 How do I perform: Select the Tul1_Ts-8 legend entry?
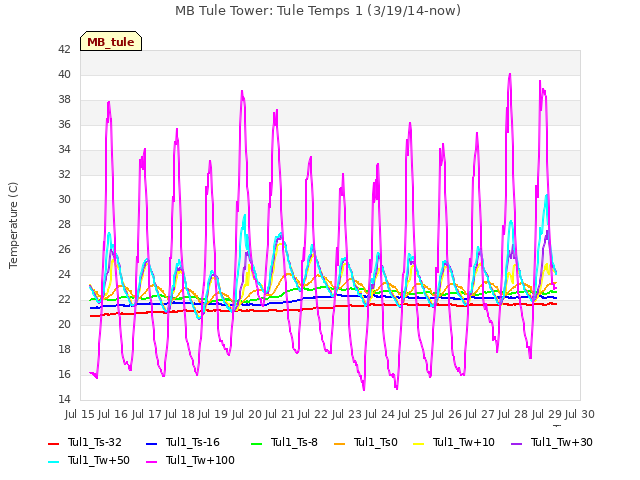point(284,442)
